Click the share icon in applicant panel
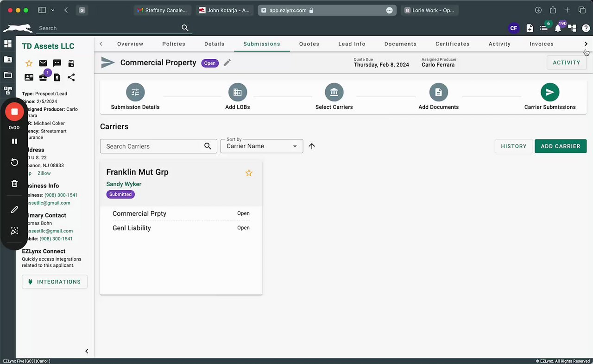The width and height of the screenshot is (593, 364). (x=71, y=77)
